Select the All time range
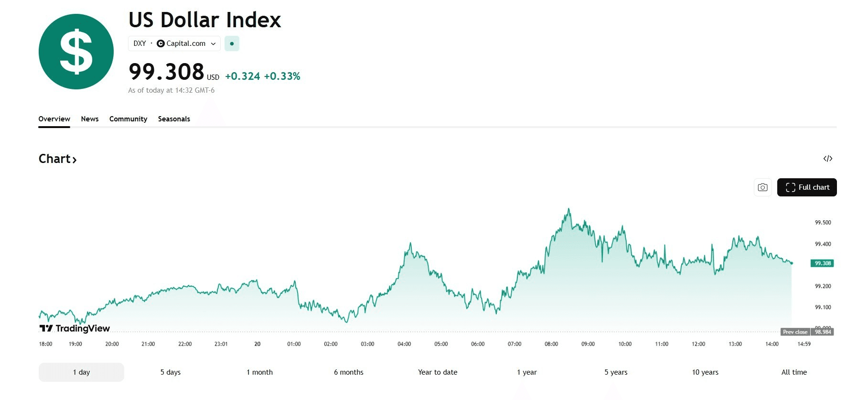The height and width of the screenshot is (400, 868). [x=794, y=372]
